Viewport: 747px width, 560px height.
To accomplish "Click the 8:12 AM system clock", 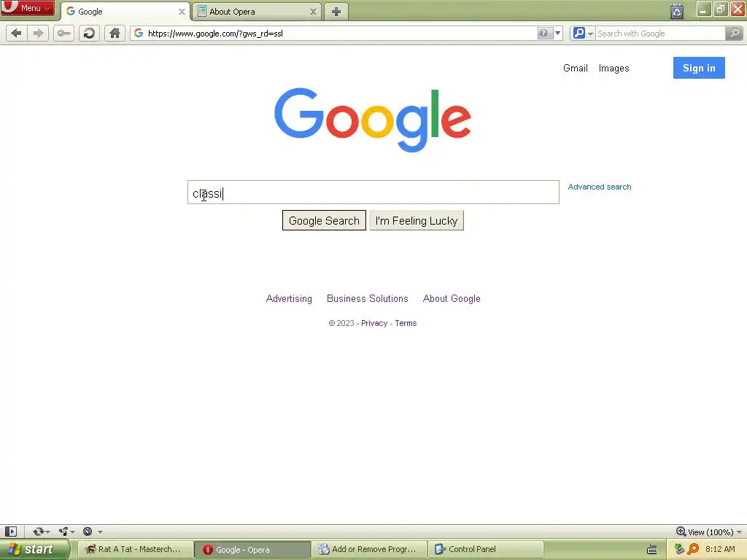I will 720,549.
